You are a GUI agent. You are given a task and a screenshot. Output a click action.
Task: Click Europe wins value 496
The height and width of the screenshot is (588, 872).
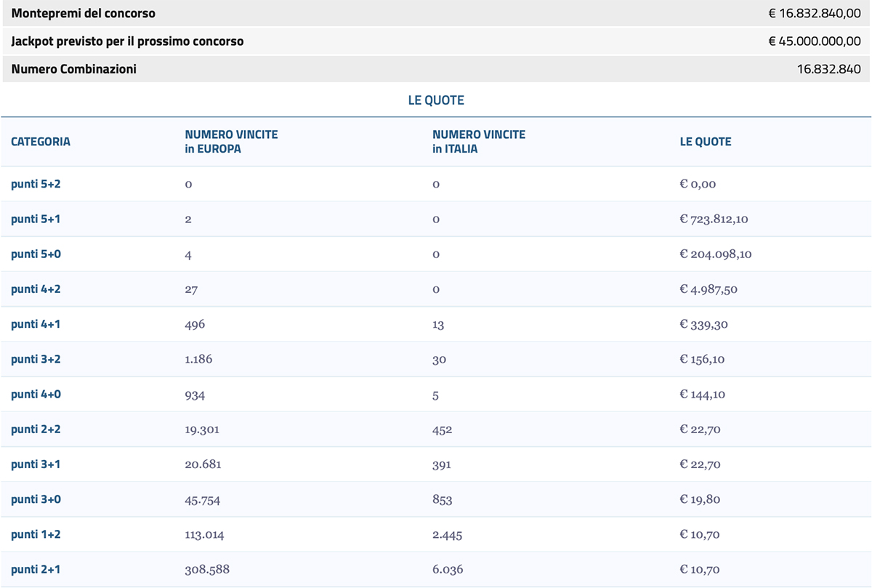(x=195, y=324)
